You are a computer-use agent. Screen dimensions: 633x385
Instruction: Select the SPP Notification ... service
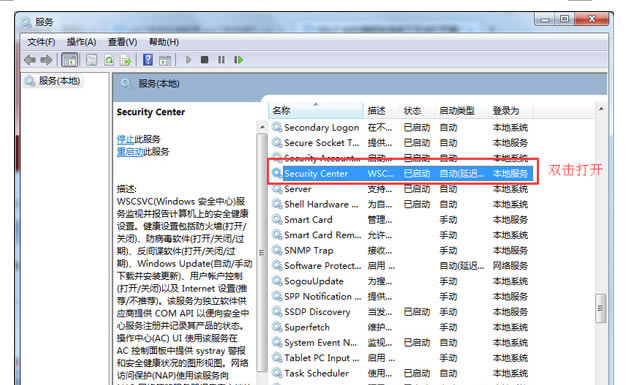click(x=323, y=296)
